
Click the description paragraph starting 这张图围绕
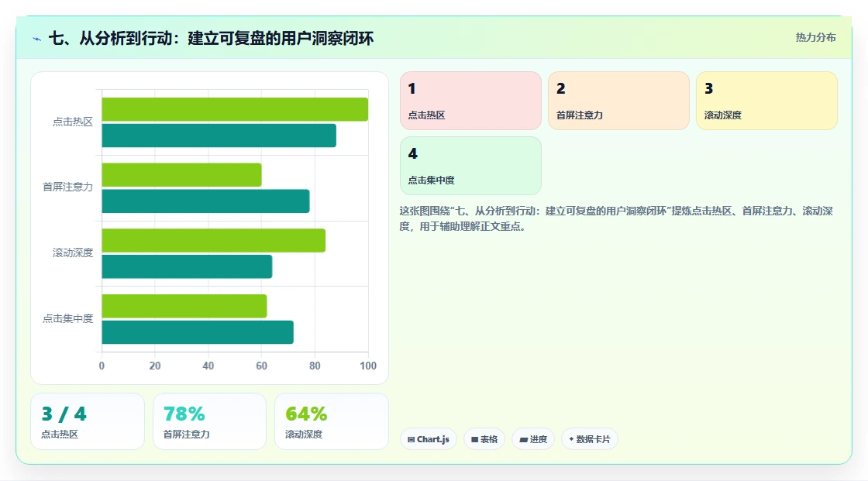click(x=615, y=218)
